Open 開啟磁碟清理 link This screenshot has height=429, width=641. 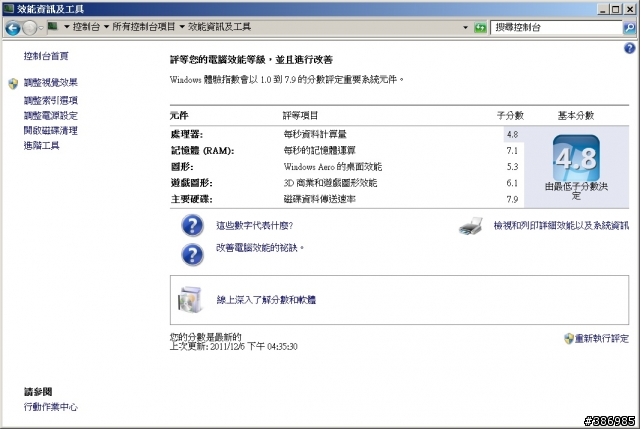[x=51, y=130]
